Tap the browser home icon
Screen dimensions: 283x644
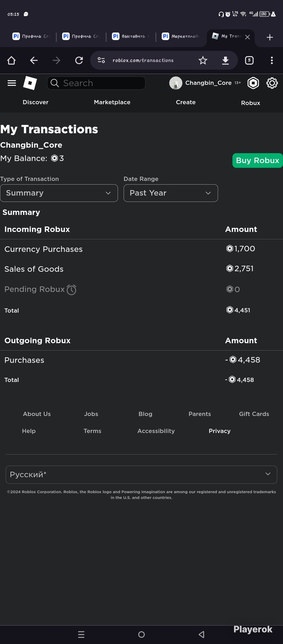pyautogui.click(x=11, y=60)
